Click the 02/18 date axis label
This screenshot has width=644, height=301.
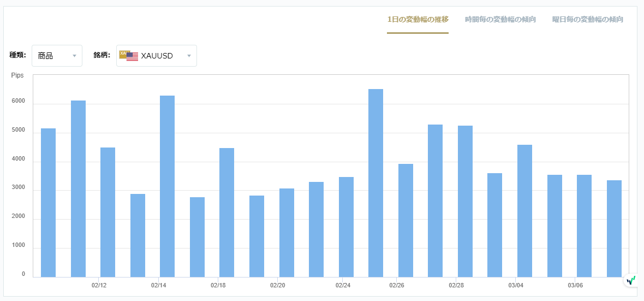218,285
